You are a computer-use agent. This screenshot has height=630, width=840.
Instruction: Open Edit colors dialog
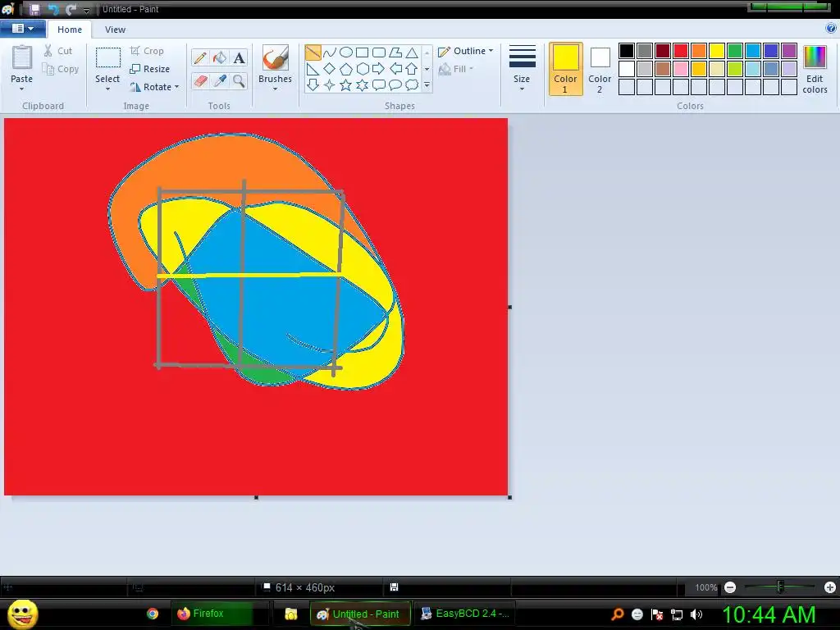pos(815,69)
